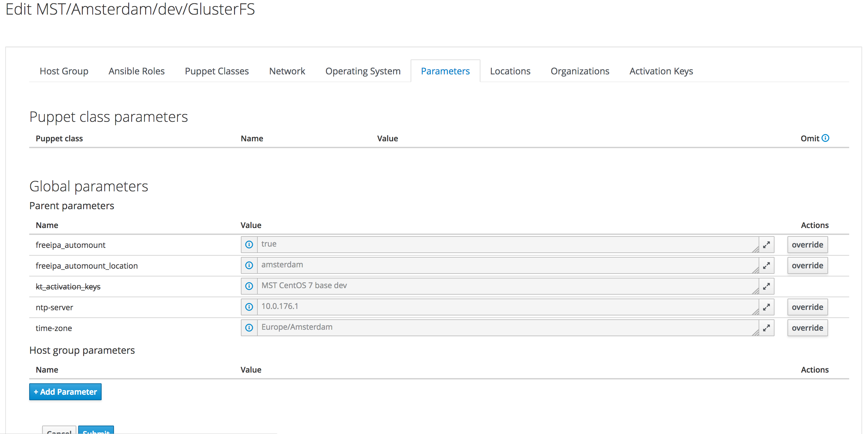Open the Host Group tab

coord(64,71)
